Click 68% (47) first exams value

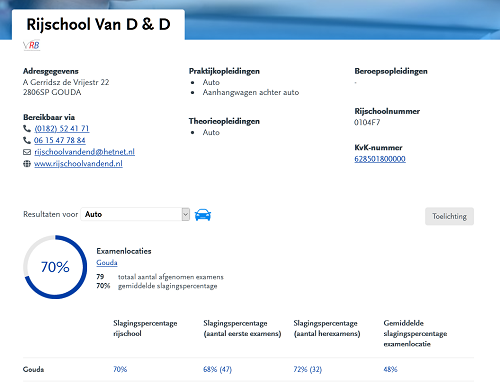[x=217, y=369]
